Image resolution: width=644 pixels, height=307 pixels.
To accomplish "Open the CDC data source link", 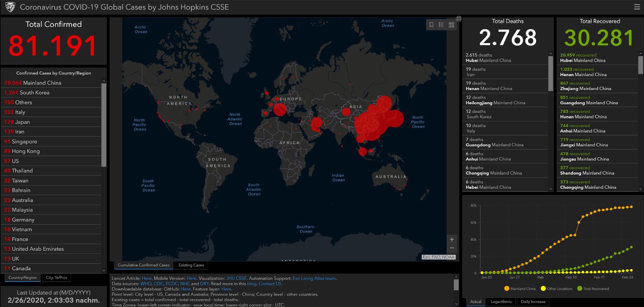I will click(158, 284).
